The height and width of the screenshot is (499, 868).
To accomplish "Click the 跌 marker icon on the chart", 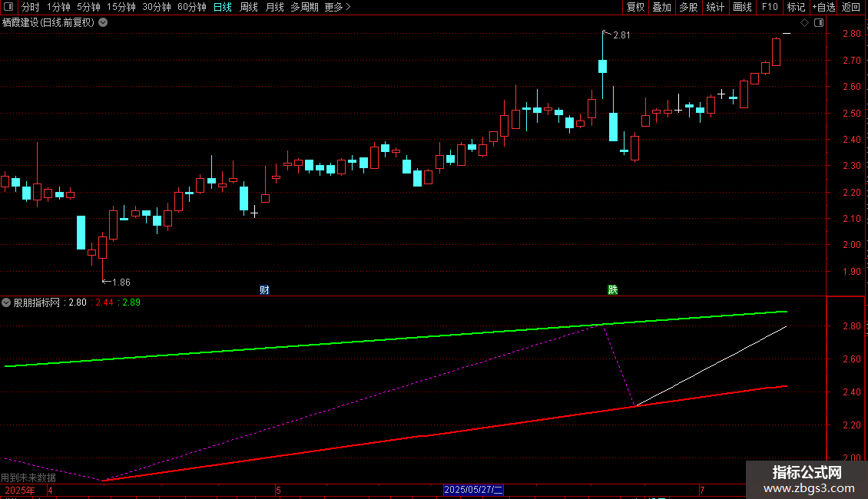I will [612, 290].
